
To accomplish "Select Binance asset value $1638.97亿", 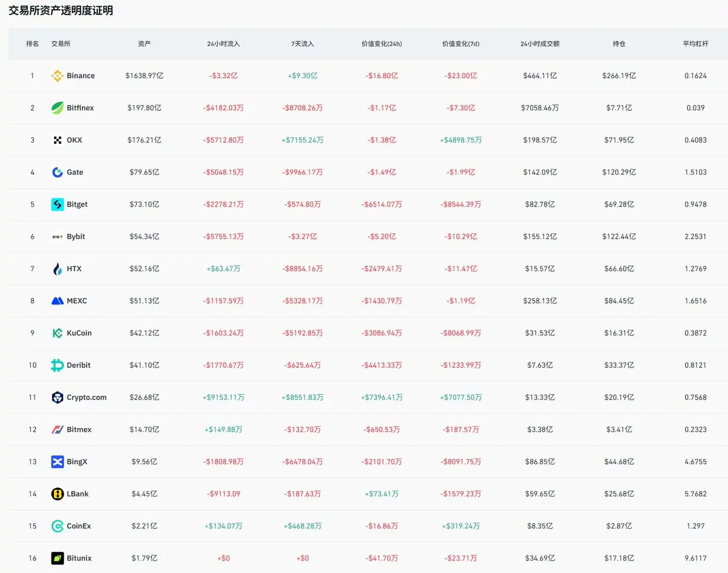I will (144, 76).
